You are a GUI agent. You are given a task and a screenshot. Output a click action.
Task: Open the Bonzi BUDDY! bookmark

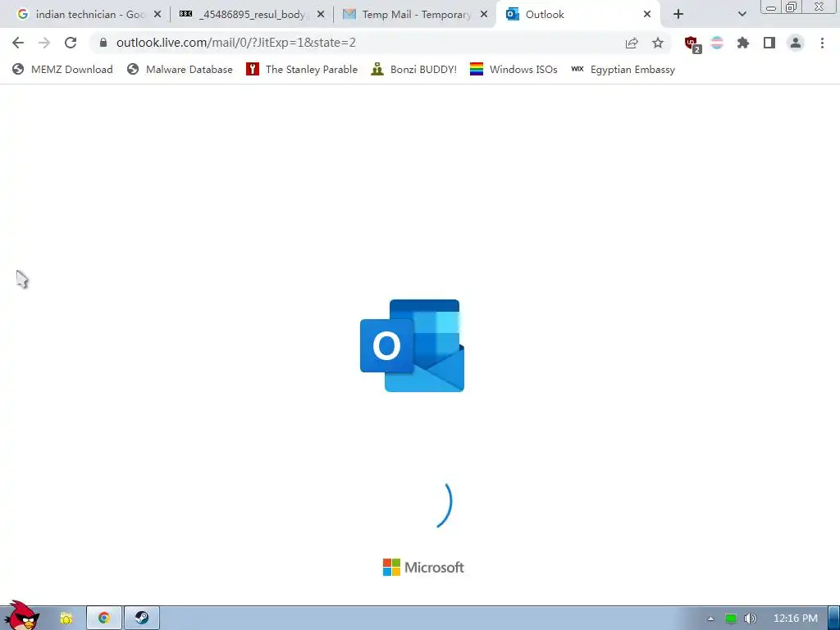[x=414, y=69]
